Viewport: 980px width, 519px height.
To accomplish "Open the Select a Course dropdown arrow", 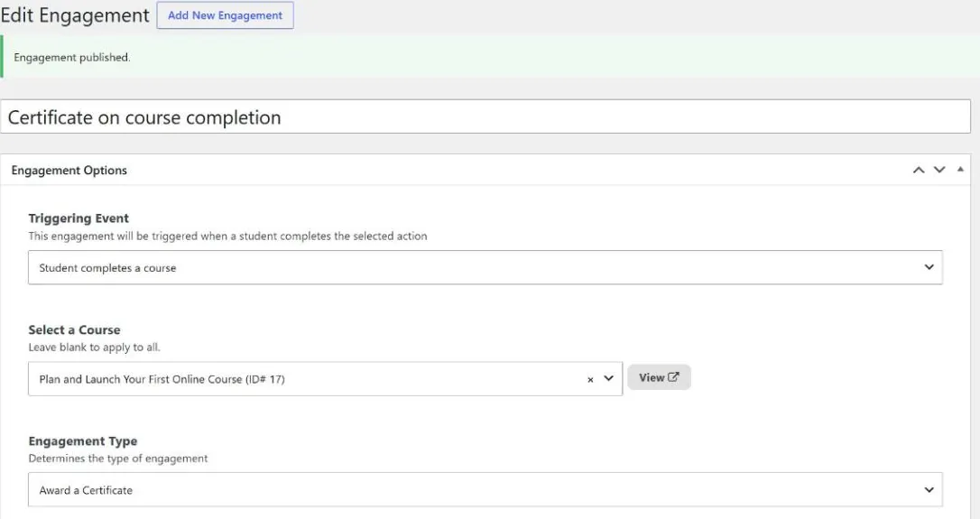I will tap(608, 378).
